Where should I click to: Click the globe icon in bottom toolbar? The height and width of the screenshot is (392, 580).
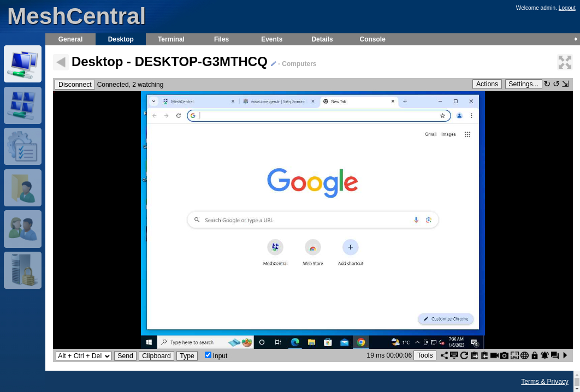click(x=524, y=355)
